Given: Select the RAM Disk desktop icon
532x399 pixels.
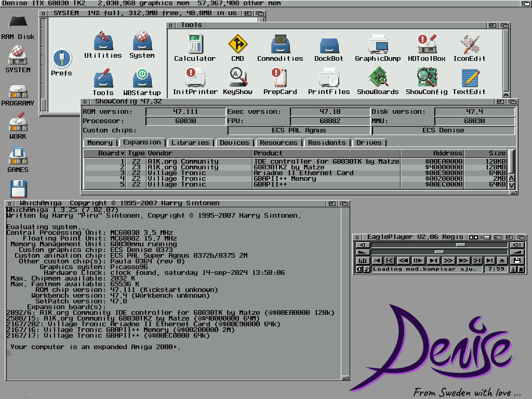Looking at the screenshot, I should [x=18, y=24].
